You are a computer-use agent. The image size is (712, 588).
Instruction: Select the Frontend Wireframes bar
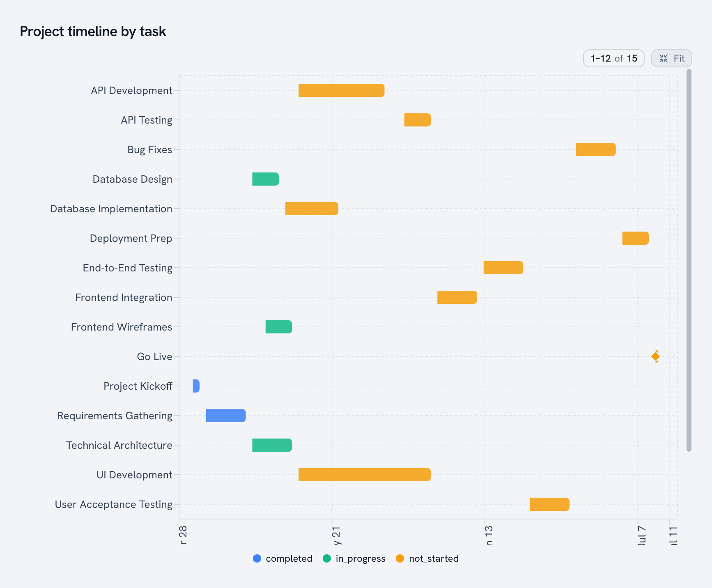coord(278,327)
